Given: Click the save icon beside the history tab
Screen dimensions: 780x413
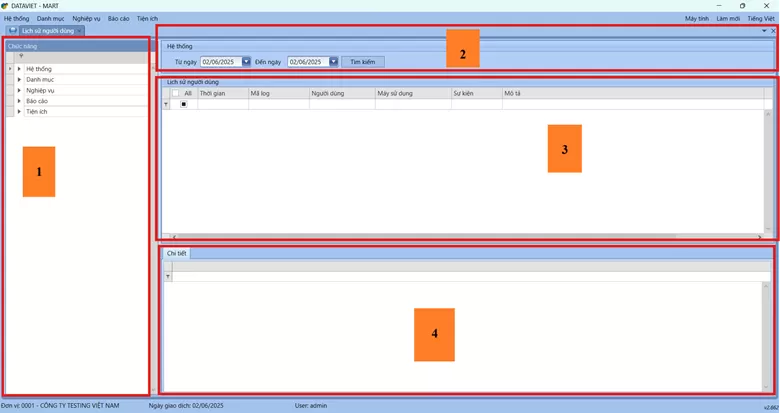Looking at the screenshot, I should click(13, 31).
